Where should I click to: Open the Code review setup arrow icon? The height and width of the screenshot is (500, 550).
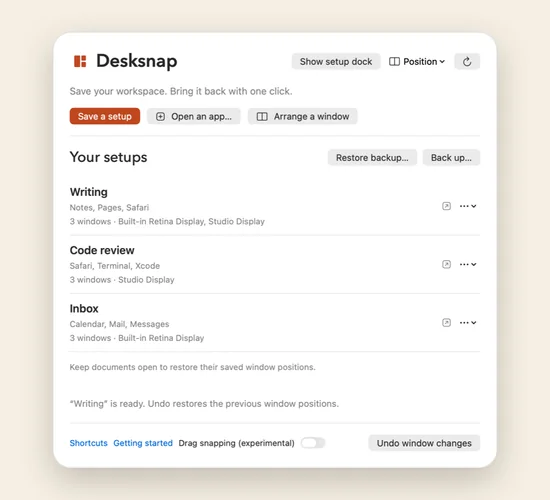tap(446, 264)
